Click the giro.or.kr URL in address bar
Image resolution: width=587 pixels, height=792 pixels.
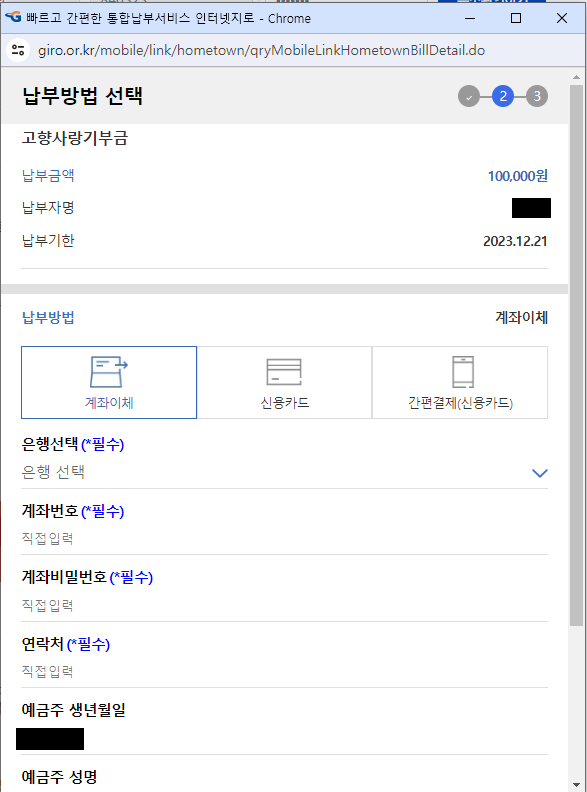(261, 51)
